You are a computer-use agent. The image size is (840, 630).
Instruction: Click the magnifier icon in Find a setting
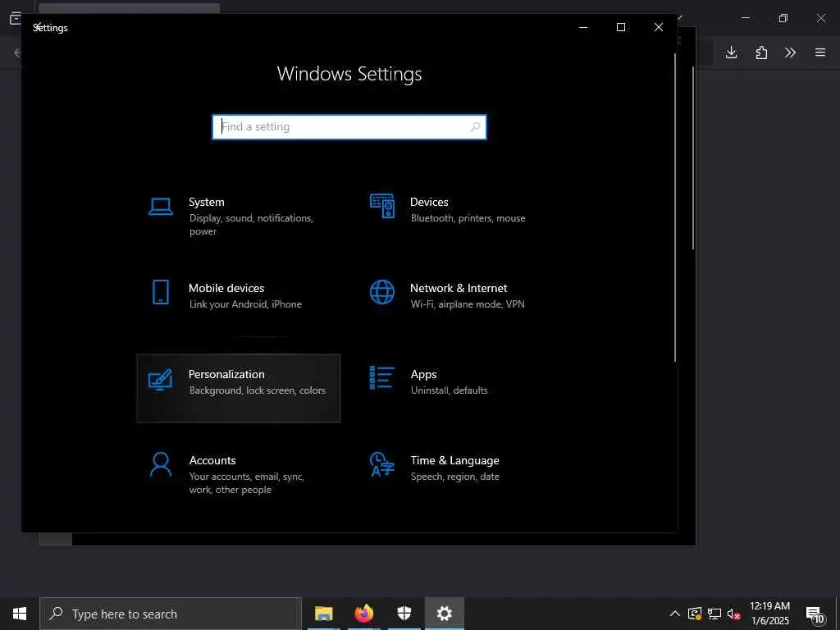[475, 127]
